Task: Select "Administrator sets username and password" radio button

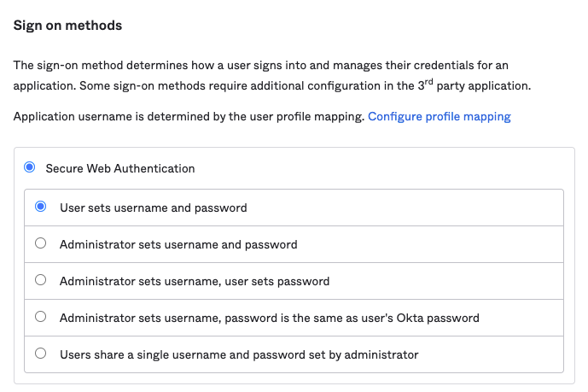Action: pyautogui.click(x=40, y=244)
